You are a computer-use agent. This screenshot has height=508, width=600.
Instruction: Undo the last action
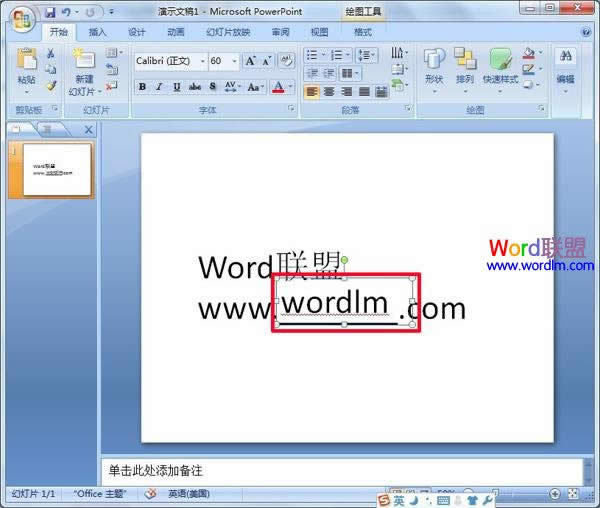coord(66,13)
